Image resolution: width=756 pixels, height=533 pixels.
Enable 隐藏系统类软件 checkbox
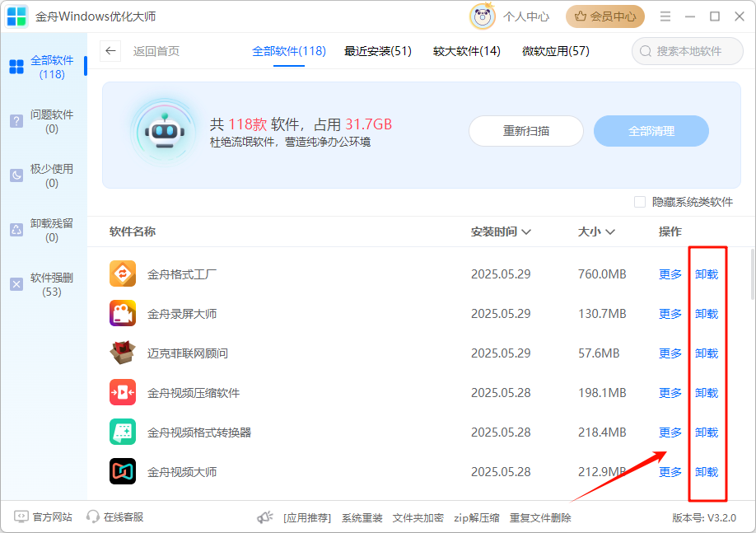click(640, 202)
